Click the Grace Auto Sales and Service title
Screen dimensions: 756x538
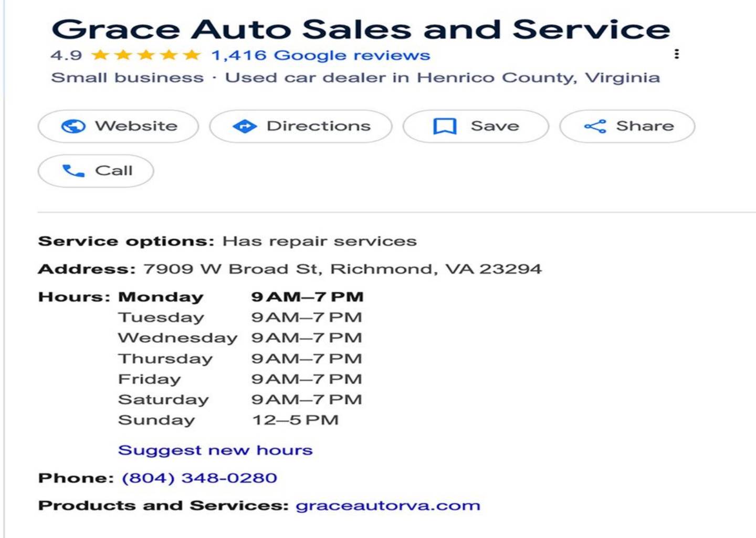pos(361,29)
